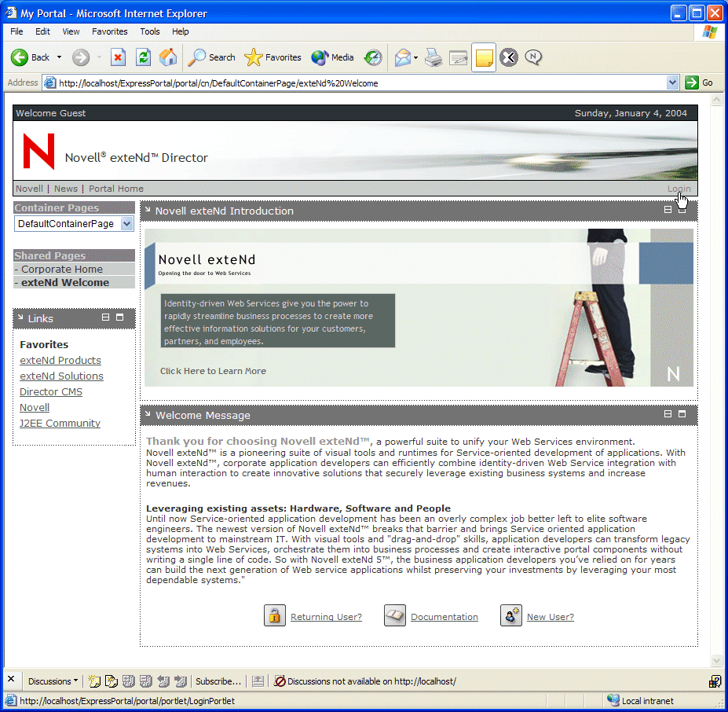728x712 pixels.
Task: Collapse Novell exteNd Introduction title arrow
Action: [148, 210]
